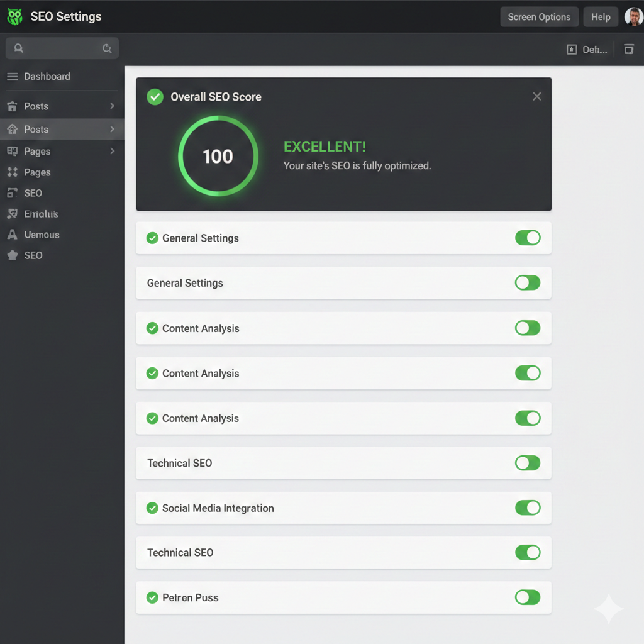The width and height of the screenshot is (644, 644).
Task: Click the green checkmark beside Overall SEO Score
Action: coord(155,97)
